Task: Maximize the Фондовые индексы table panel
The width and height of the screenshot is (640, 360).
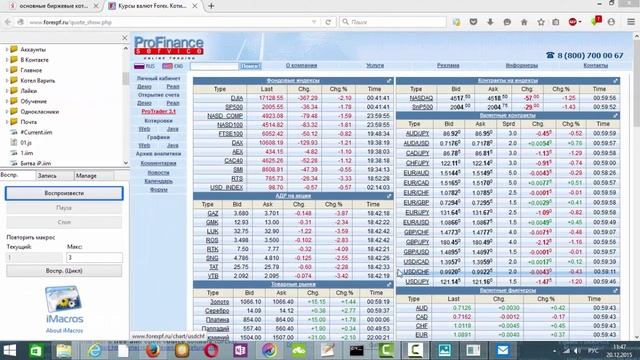Action: coord(389,81)
